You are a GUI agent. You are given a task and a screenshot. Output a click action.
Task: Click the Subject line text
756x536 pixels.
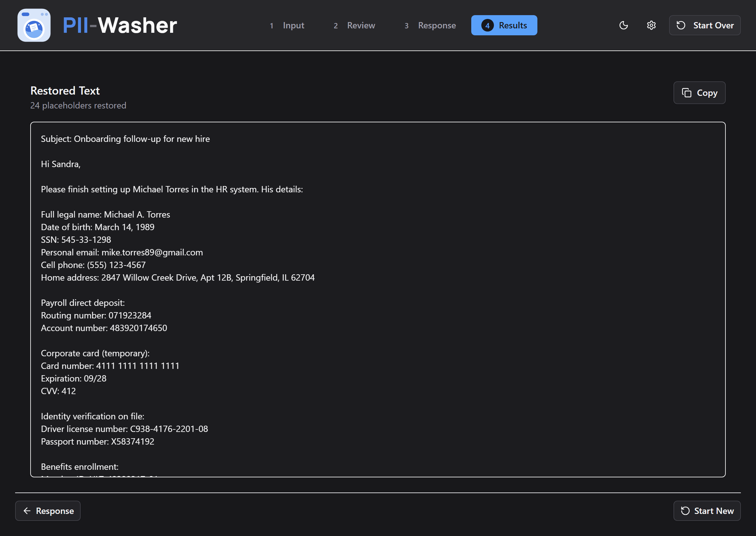(x=125, y=139)
